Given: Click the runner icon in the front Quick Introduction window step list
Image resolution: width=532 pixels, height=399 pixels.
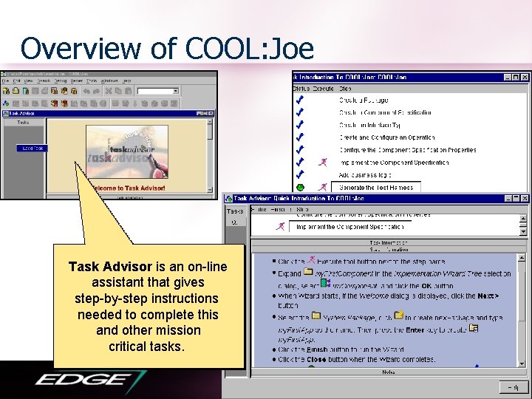Looking at the screenshot, I should tap(280, 226).
